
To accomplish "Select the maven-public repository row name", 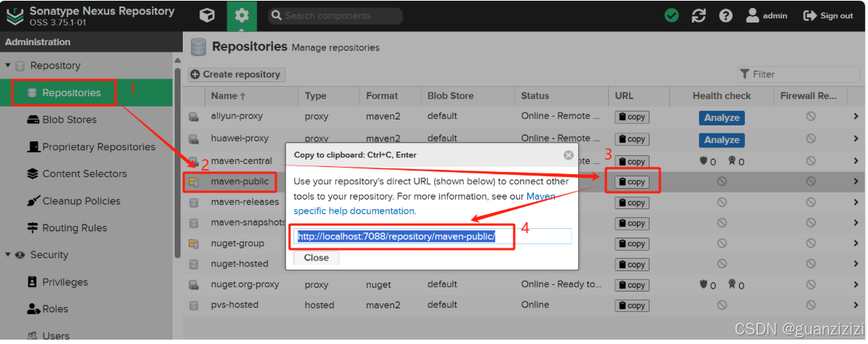I will coord(240,181).
